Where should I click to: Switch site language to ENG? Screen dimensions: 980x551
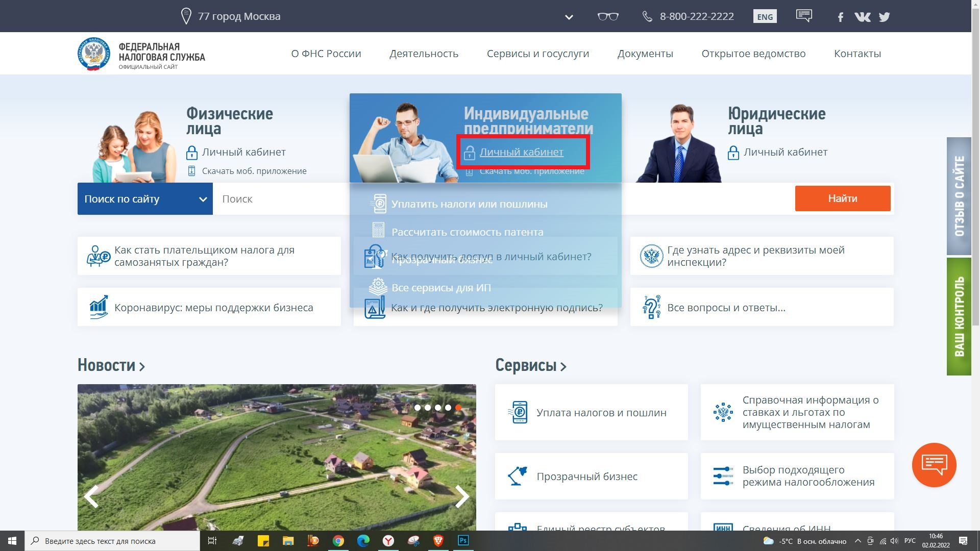(765, 16)
